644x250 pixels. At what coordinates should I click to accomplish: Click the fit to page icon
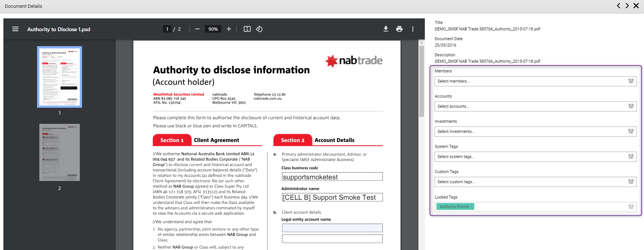[x=247, y=29]
